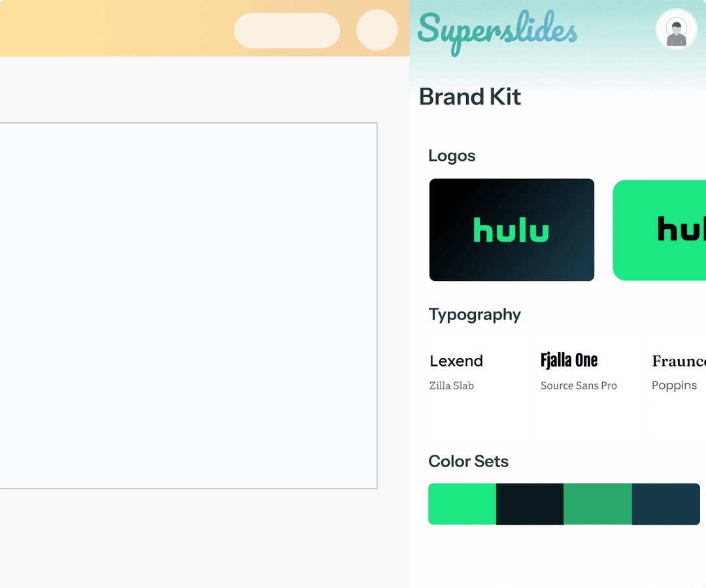
Task: Select the dark-background Hulu logo
Action: (512, 230)
